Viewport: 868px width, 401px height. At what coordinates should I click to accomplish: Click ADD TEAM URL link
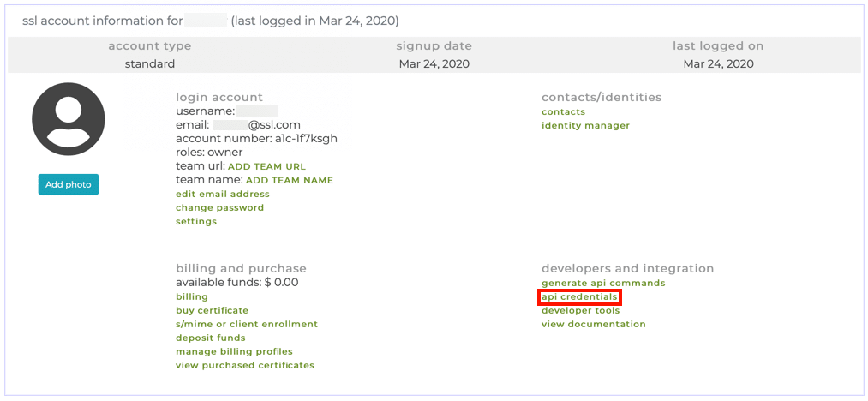tap(266, 166)
